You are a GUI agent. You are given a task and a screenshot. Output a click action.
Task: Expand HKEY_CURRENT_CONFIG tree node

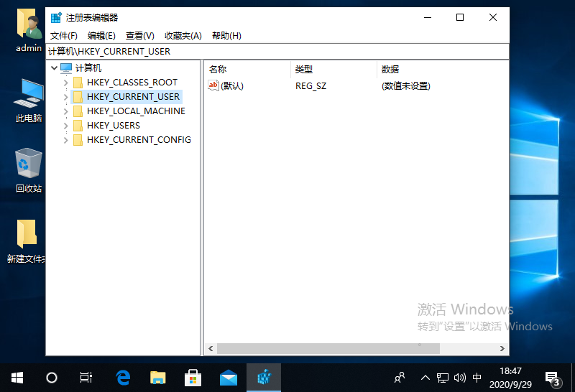tap(66, 140)
